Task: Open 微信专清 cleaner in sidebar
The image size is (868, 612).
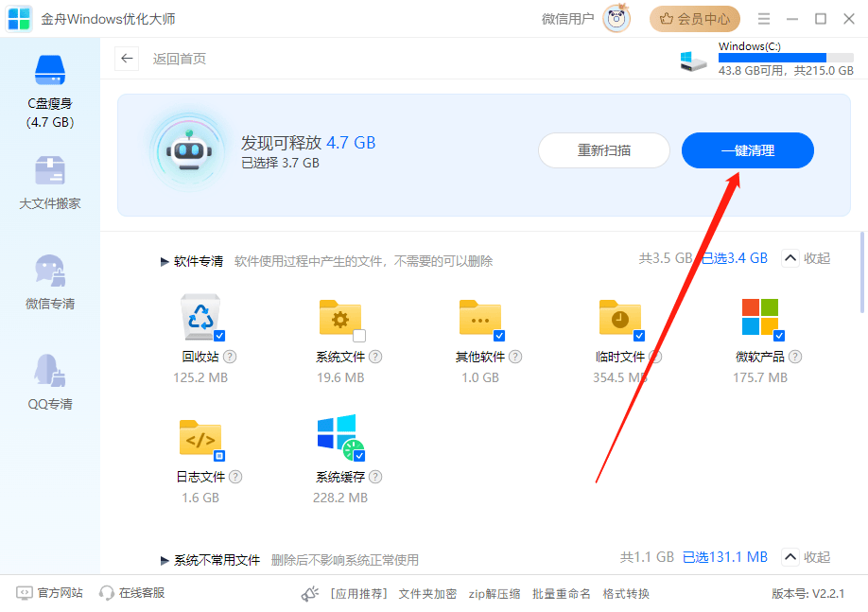Action: coord(50,283)
